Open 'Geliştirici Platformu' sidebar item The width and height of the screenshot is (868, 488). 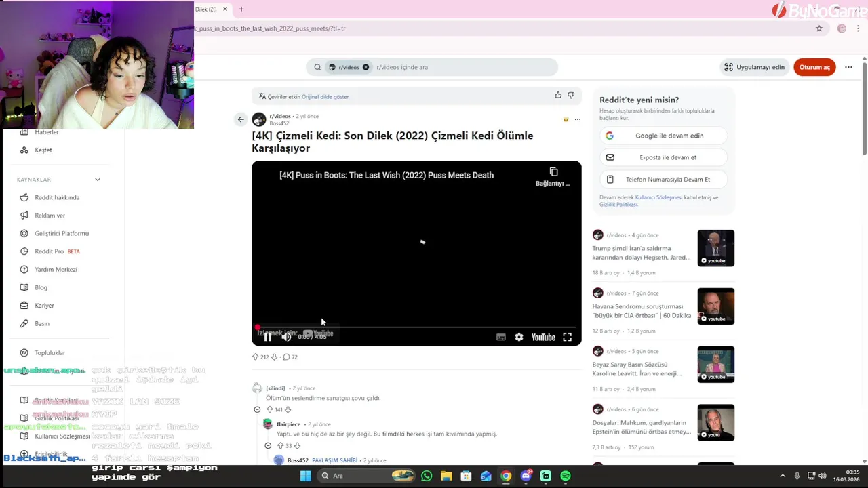tap(62, 233)
